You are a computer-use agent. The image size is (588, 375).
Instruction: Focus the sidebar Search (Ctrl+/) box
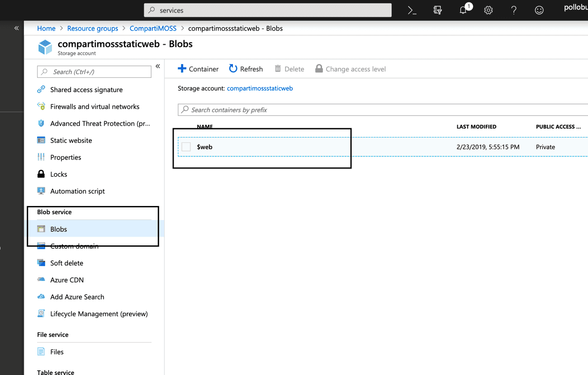[94, 72]
